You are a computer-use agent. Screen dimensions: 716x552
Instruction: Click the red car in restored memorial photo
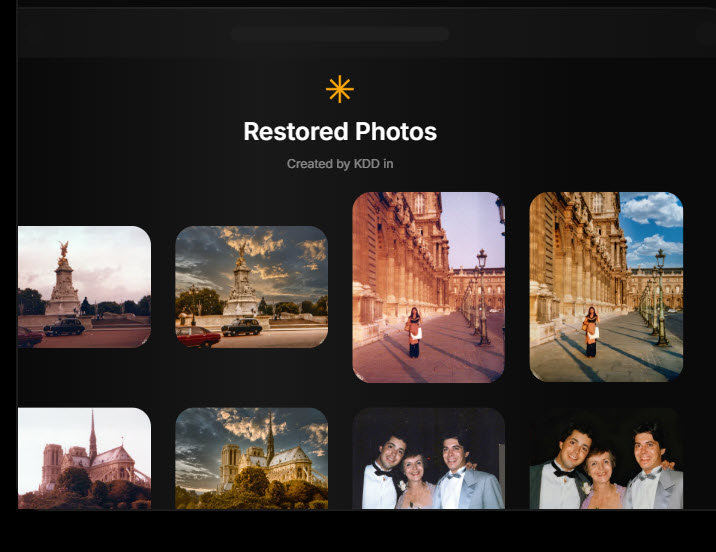(x=198, y=337)
